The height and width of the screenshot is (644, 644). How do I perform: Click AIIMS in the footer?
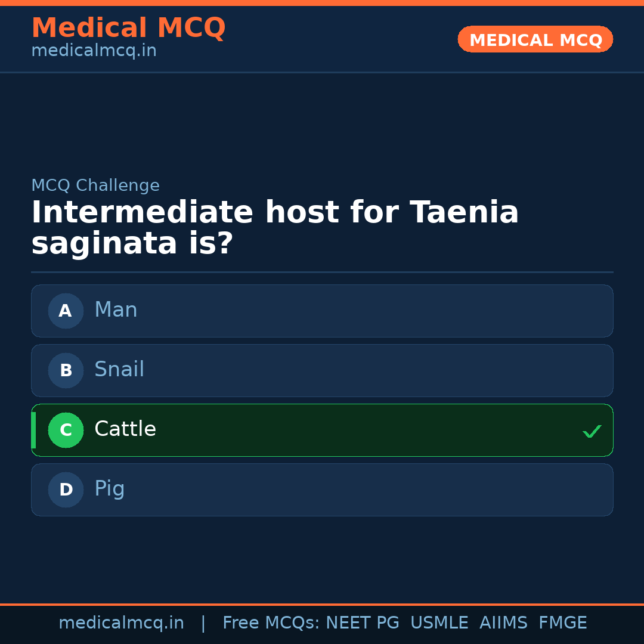503,623
